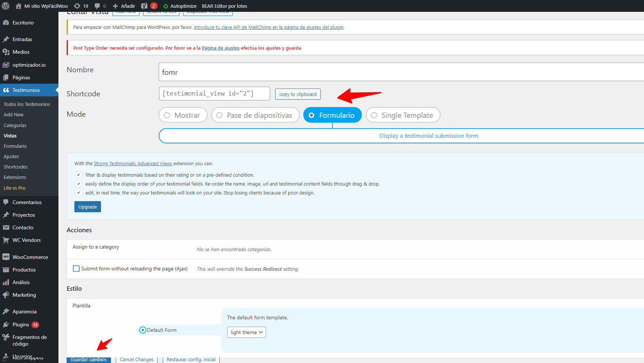Click the copy to clipboard button

pos(298,94)
